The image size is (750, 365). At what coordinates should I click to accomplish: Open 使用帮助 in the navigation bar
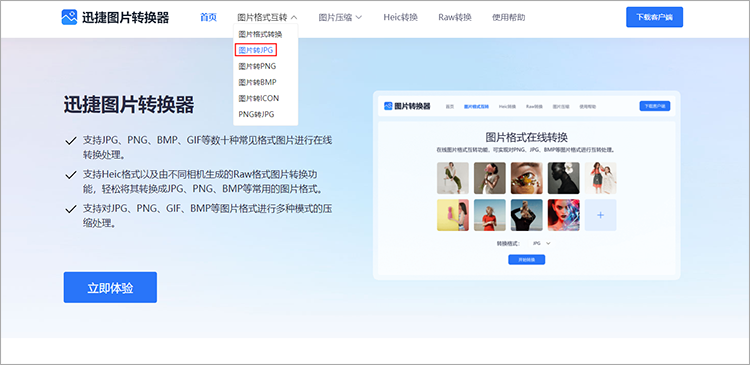pos(508,18)
